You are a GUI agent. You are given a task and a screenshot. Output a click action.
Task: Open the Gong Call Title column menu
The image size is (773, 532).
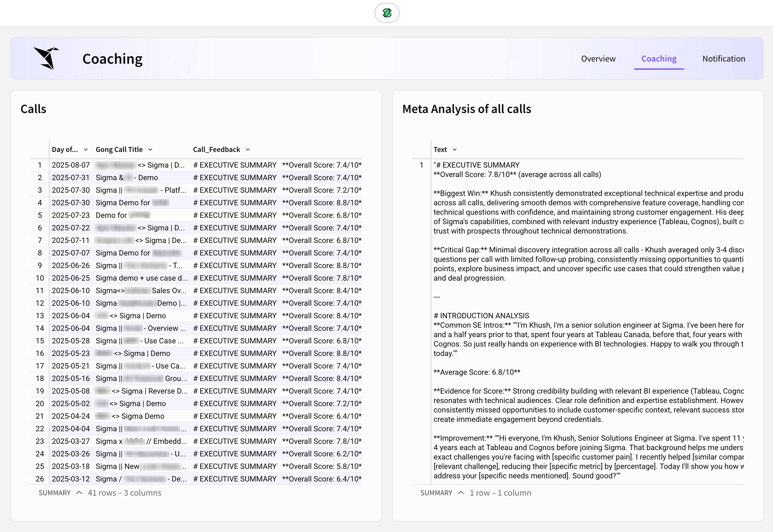tap(150, 150)
